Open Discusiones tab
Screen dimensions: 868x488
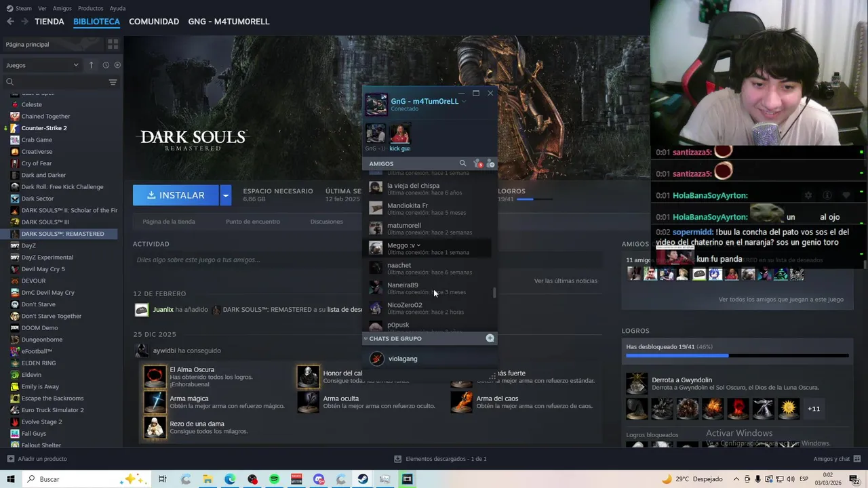tap(326, 222)
